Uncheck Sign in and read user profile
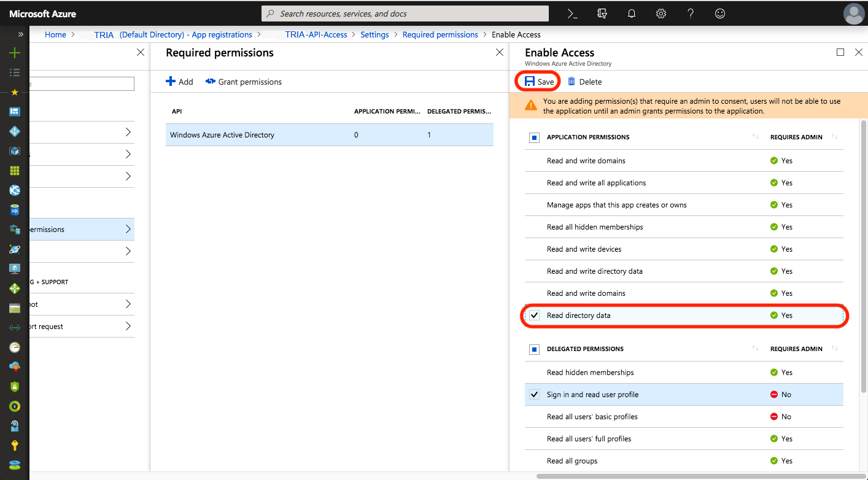 click(534, 395)
